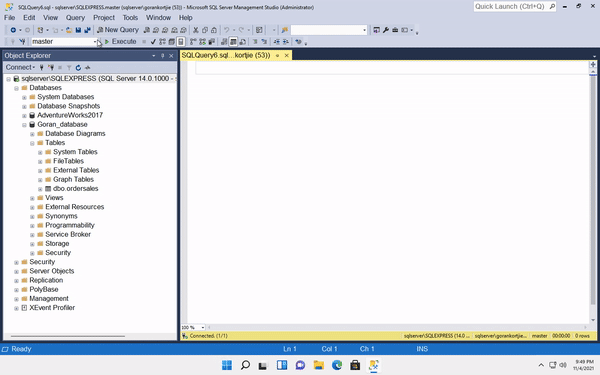
Task: Expand the AdventureWorks2017 database node
Action: click(24, 116)
